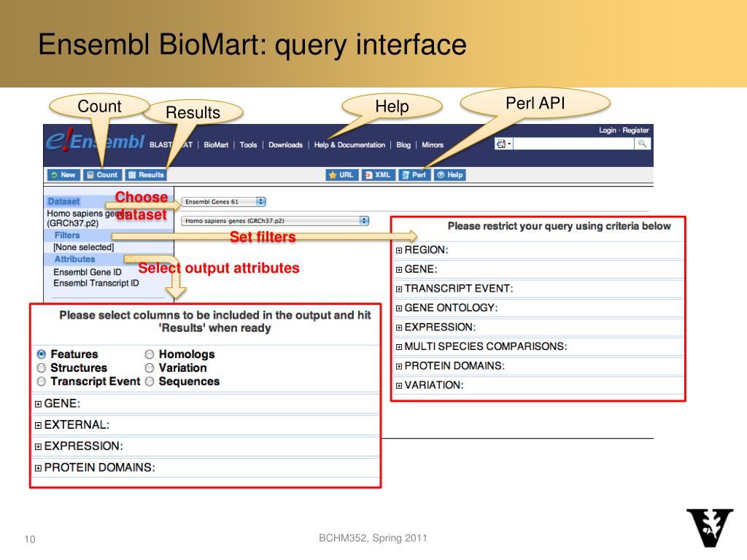This screenshot has width=747, height=560.
Task: Click the Ensembl Gene ID attribute
Action: tap(88, 272)
